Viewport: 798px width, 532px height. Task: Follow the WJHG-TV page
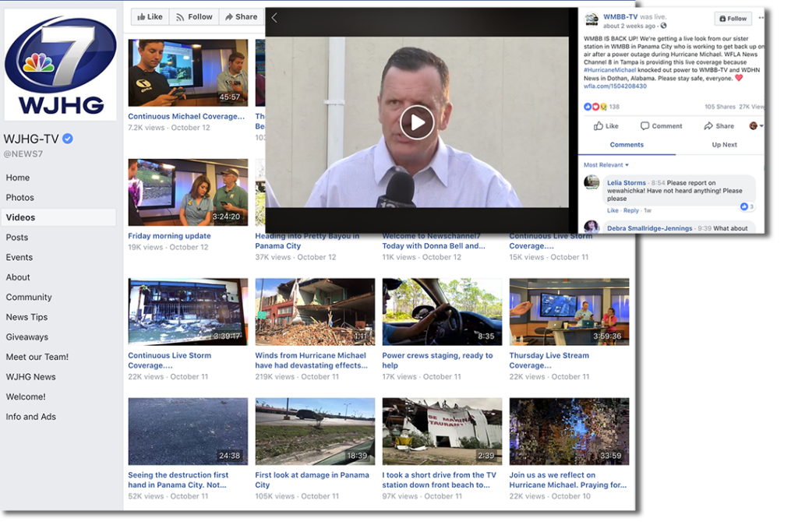tap(194, 17)
